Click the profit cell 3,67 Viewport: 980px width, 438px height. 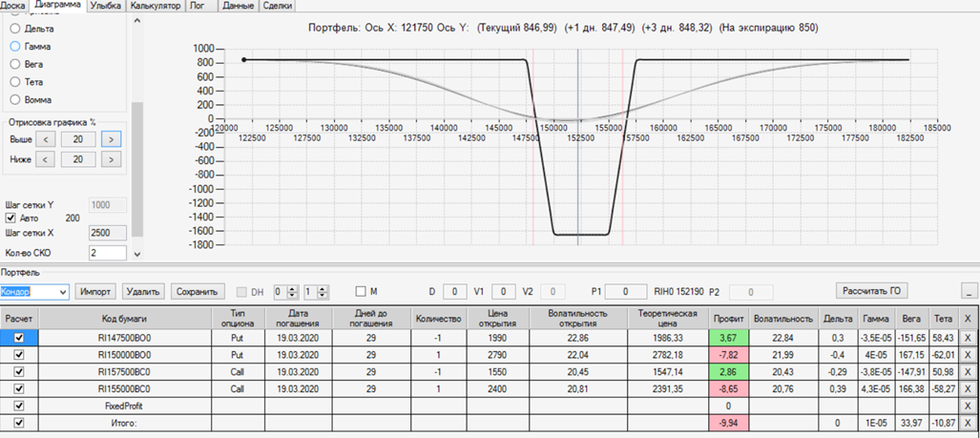[729, 338]
